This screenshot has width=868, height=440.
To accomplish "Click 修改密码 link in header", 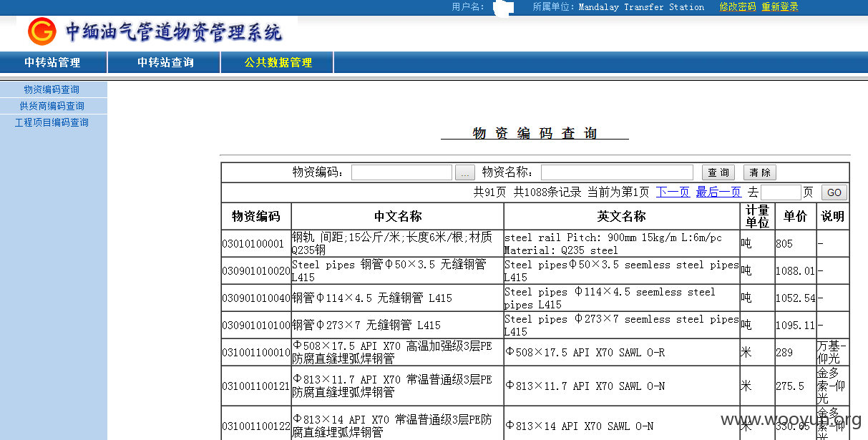I will pyautogui.click(x=737, y=7).
